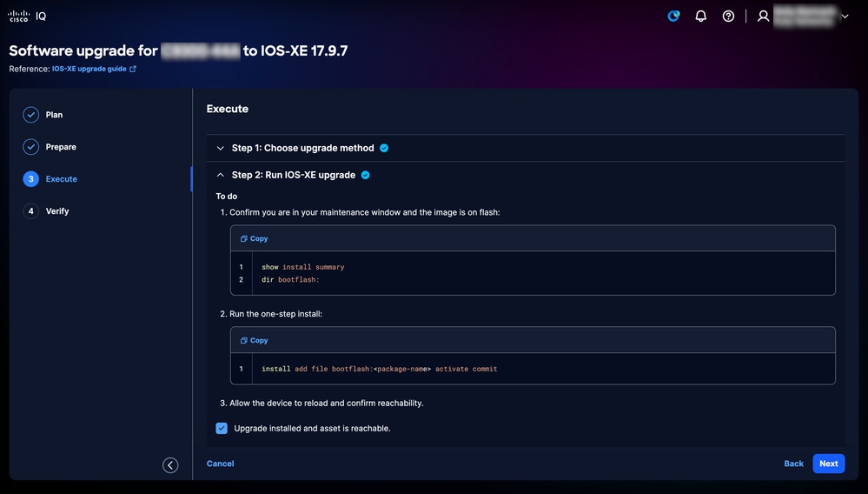
Task: Click the 'install add file bootflash' code line
Action: (379, 369)
